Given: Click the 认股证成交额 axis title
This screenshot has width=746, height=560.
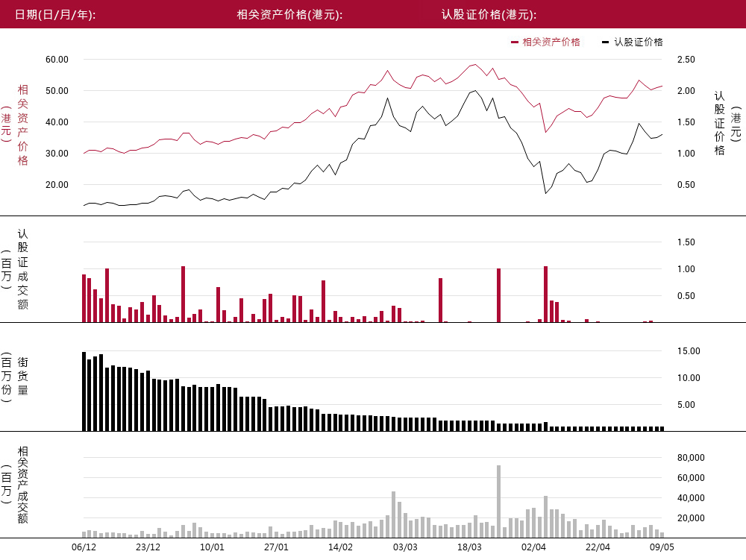Looking at the screenshot, I should coord(22,269).
